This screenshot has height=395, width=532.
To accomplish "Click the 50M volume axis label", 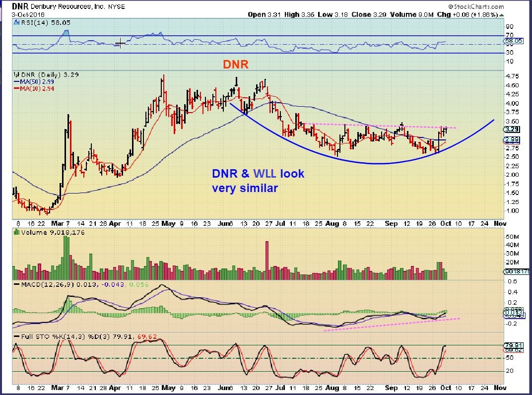I will [512, 237].
